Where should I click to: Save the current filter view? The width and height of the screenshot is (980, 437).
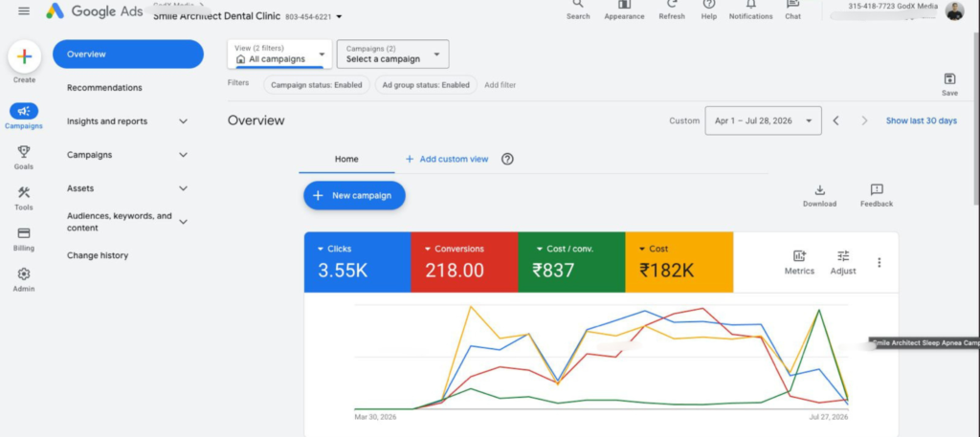click(949, 84)
